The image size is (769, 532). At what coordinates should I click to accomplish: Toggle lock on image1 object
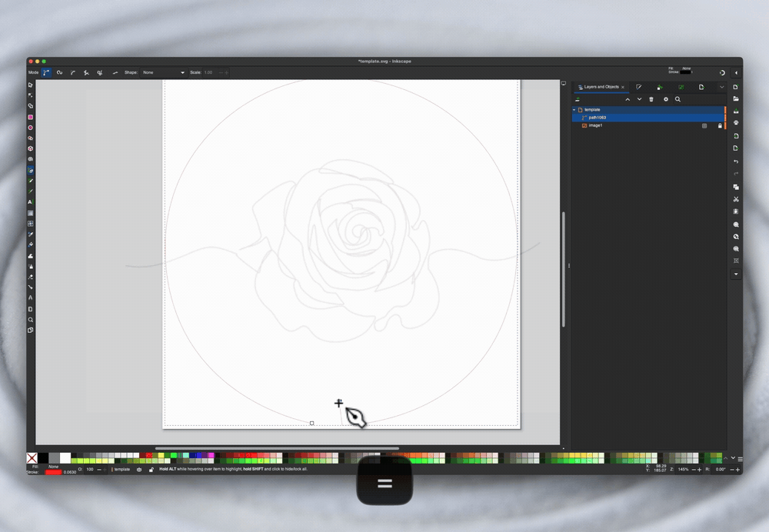coord(720,126)
